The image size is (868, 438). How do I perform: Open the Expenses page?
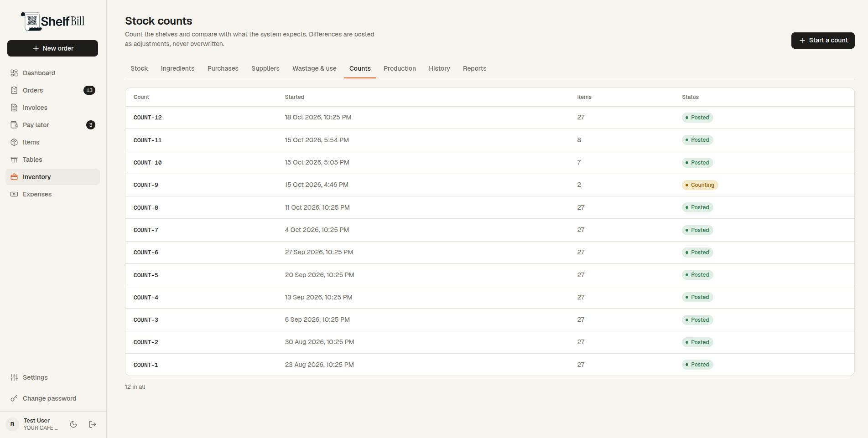click(x=52, y=194)
